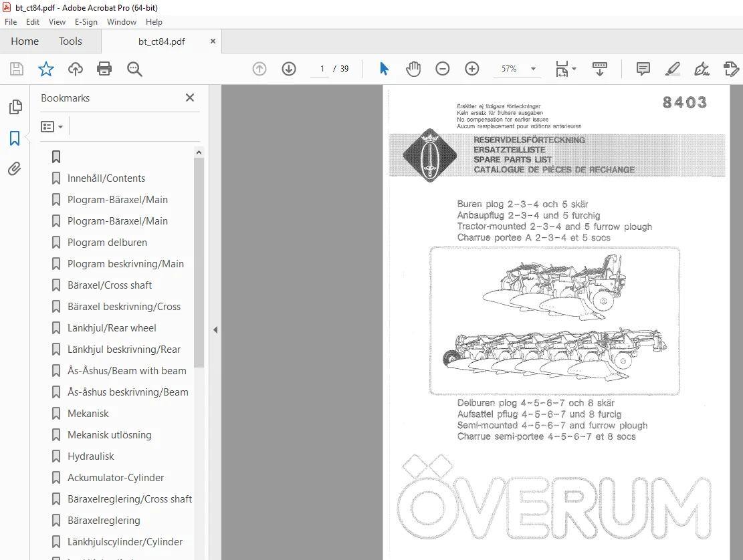The image size is (743, 560).
Task: Go to next page arrow
Action: [289, 69]
